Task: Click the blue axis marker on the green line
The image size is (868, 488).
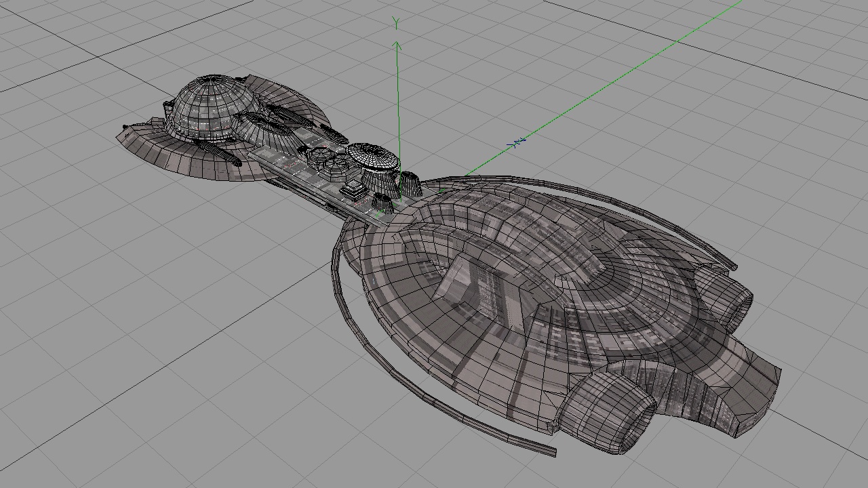Action: click(517, 142)
